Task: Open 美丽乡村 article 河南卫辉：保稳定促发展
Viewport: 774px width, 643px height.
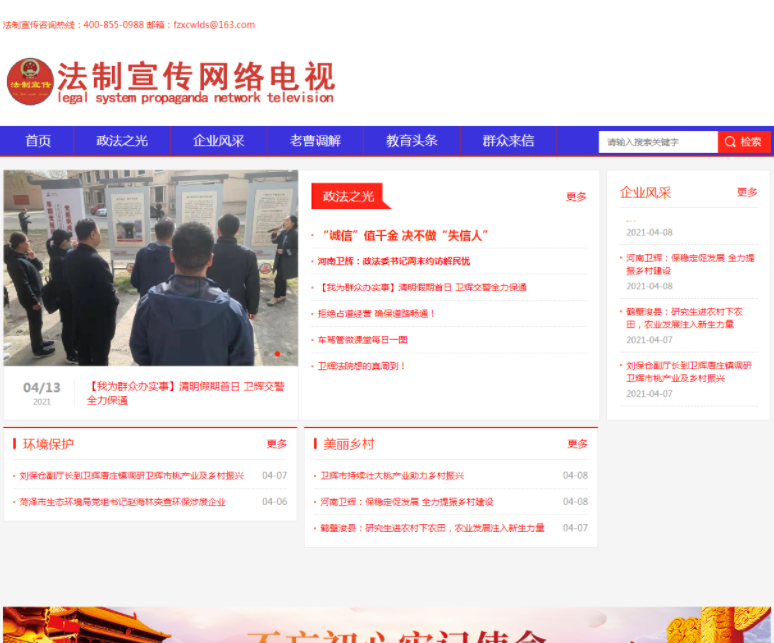Action: point(407,502)
